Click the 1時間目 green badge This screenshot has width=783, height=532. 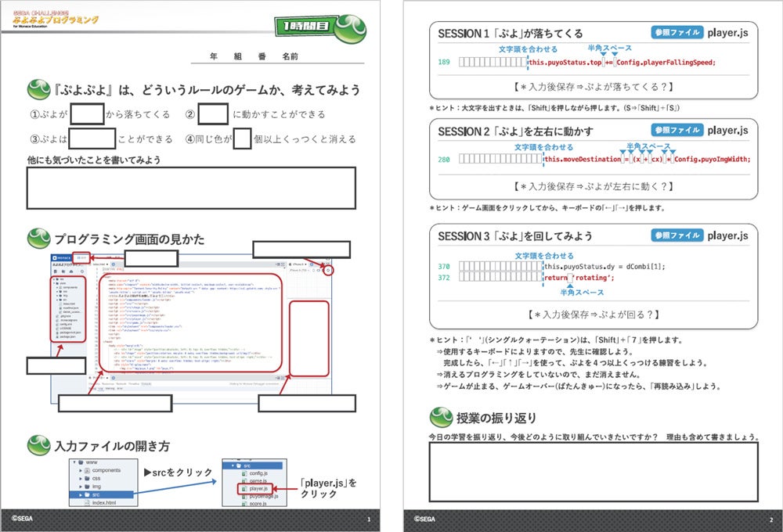305,26
